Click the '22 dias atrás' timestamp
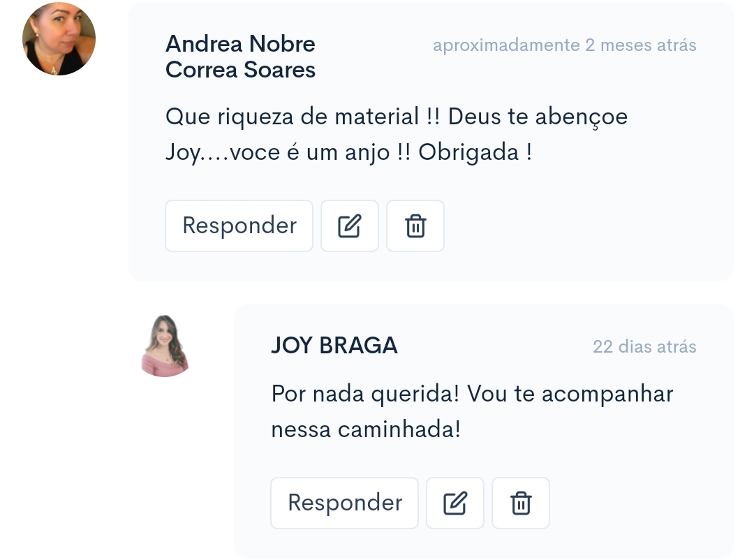Image resolution: width=754 pixels, height=560 pixels. 644,346
